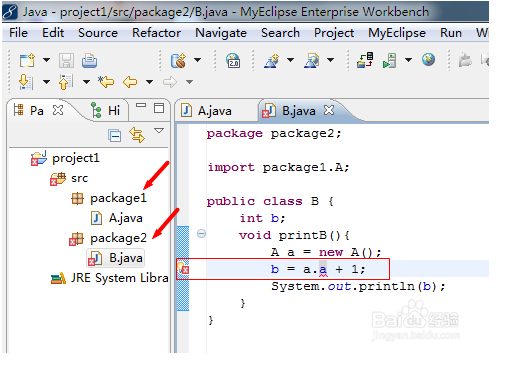Click the 'package package2;' line

tap(274, 133)
